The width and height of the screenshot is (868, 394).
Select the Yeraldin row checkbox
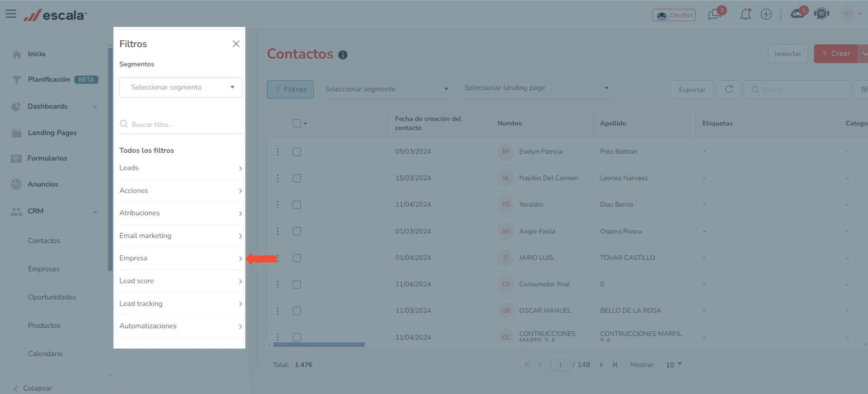(x=297, y=204)
